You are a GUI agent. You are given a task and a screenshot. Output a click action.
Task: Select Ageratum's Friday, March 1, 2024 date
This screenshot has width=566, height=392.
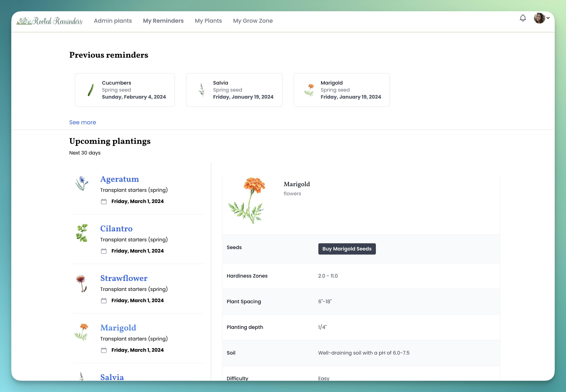[137, 201]
